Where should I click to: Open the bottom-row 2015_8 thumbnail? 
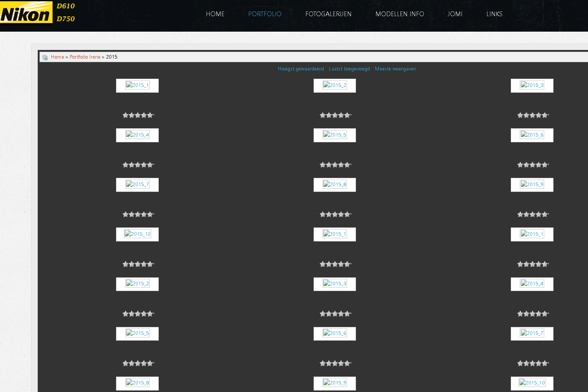click(137, 383)
